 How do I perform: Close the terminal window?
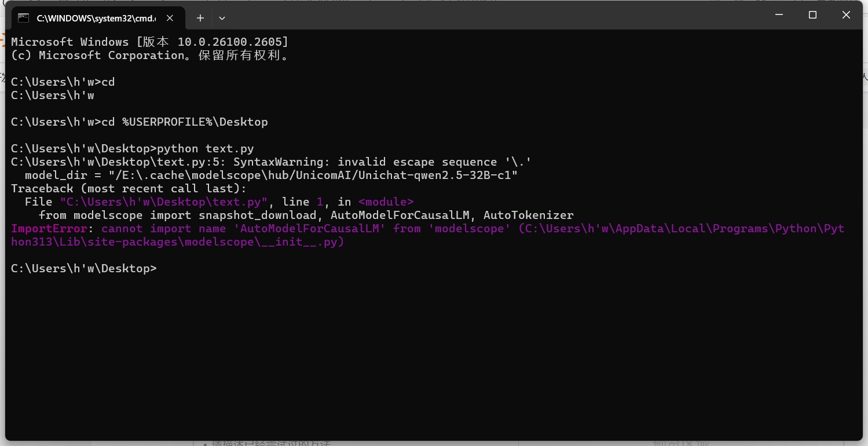(x=846, y=15)
